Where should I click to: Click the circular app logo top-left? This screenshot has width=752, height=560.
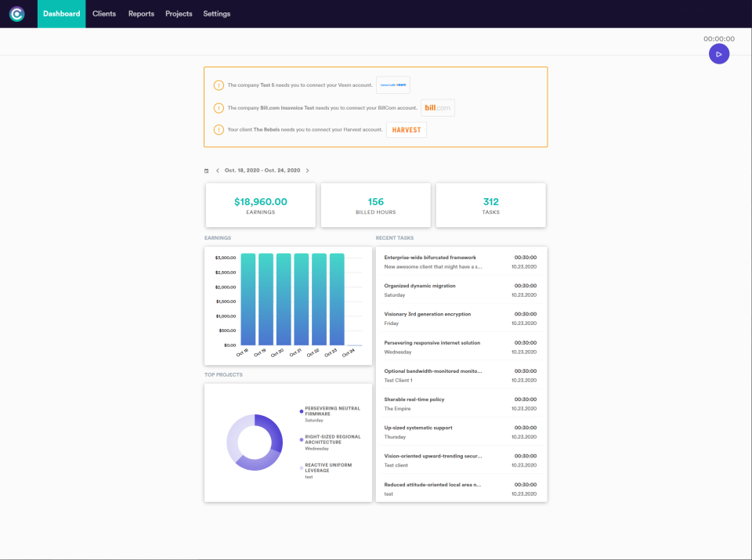tap(17, 13)
